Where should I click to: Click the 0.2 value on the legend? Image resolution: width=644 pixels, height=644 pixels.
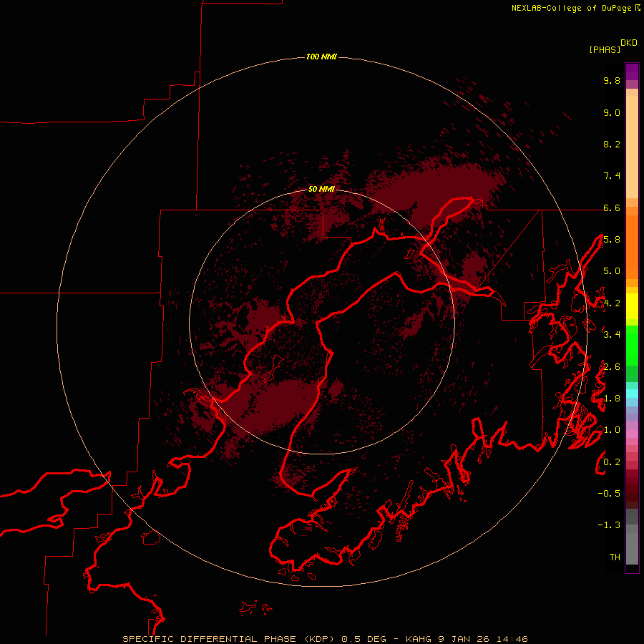tap(612, 462)
